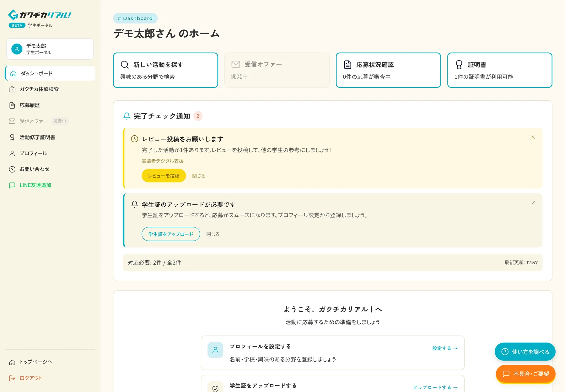The width and height of the screenshot is (565, 392).
Task: Click the 学生証をアップロード button
Action: tap(171, 234)
